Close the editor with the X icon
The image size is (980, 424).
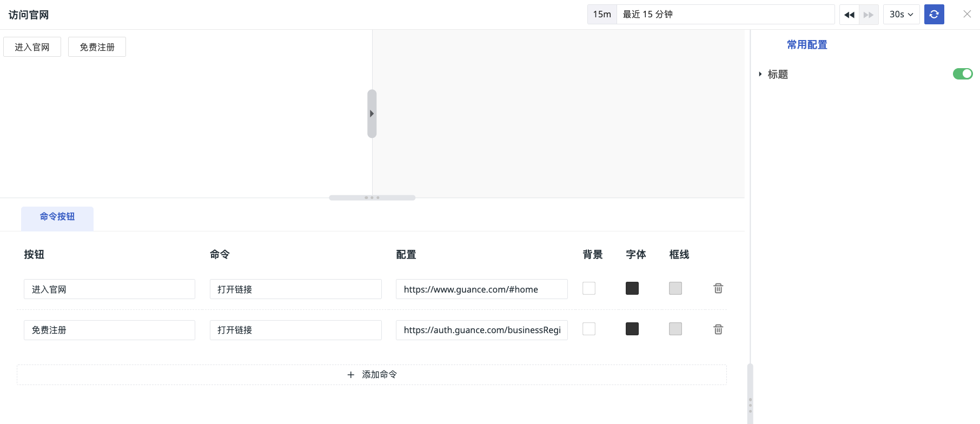coord(967,14)
